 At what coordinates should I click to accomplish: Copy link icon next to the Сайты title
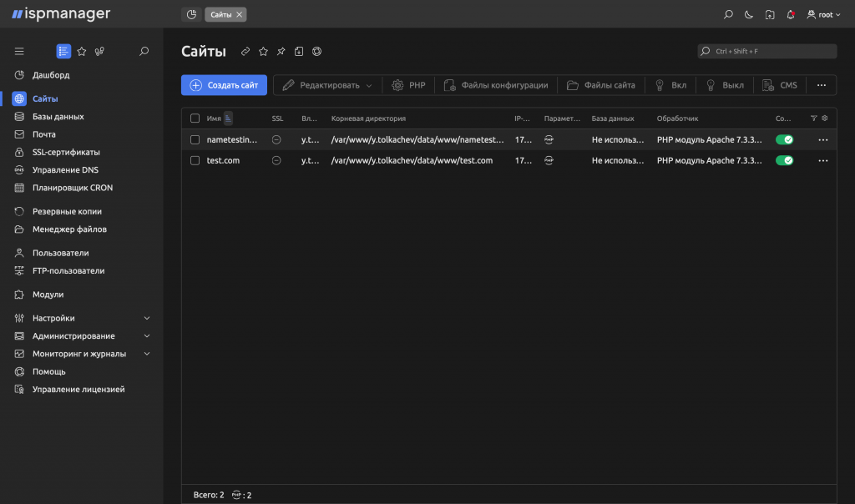[245, 51]
